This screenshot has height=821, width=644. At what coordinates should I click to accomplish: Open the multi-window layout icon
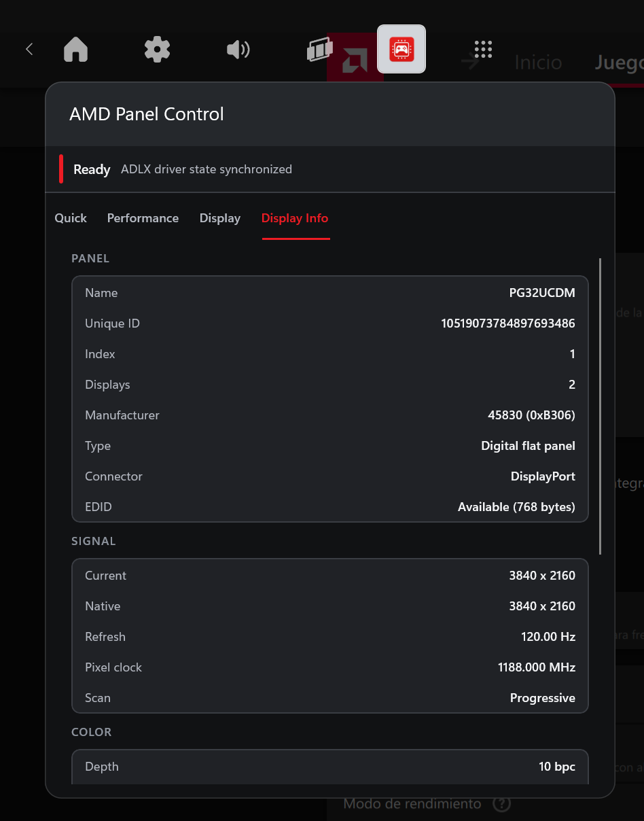[x=320, y=49]
